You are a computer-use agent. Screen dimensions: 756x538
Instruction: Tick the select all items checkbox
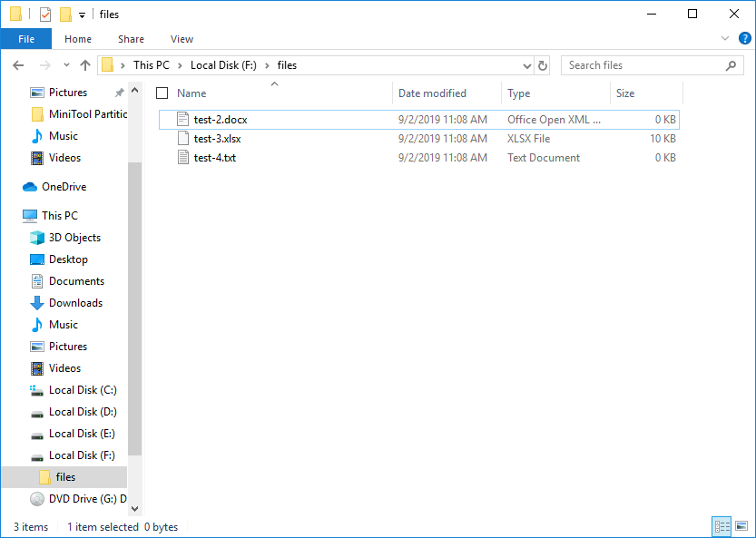click(162, 93)
